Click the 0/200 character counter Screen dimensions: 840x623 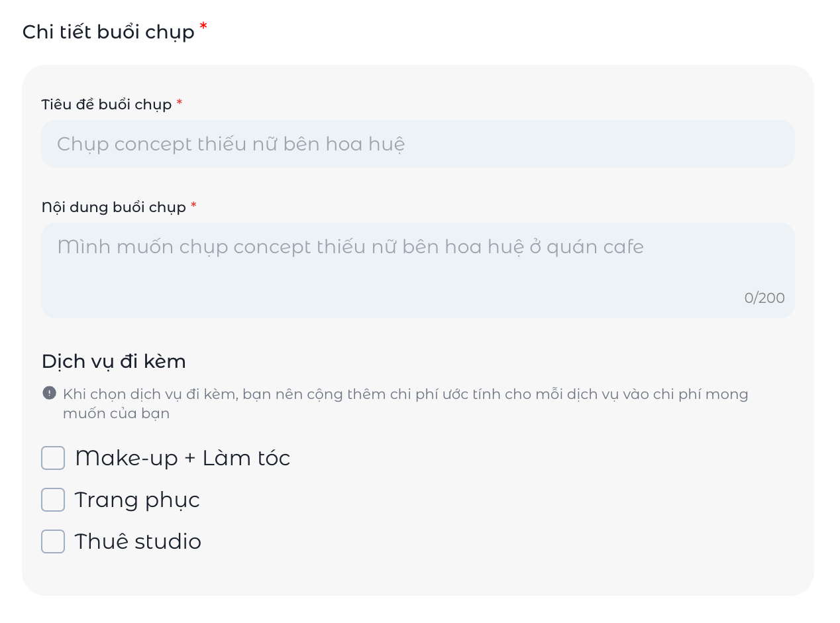click(x=763, y=298)
